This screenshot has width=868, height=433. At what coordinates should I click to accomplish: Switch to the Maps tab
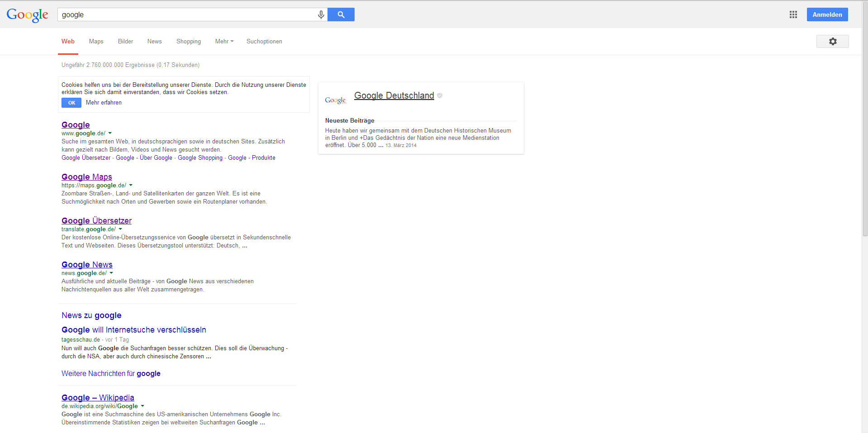(96, 41)
